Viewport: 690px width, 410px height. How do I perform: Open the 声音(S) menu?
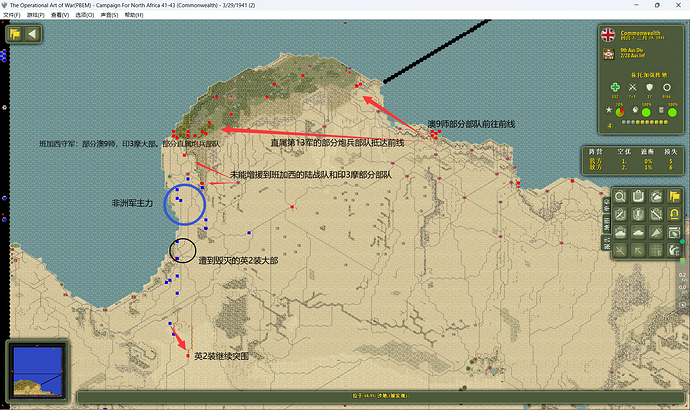click(x=109, y=15)
